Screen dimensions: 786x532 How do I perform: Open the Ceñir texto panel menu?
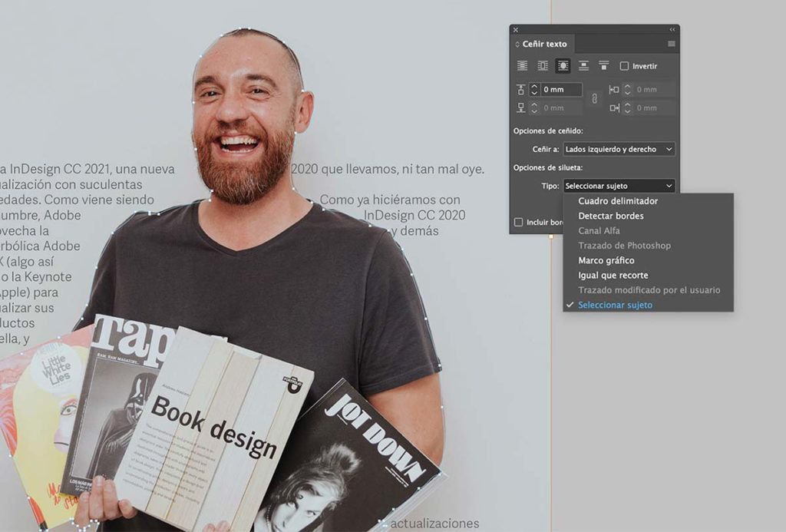coord(671,44)
